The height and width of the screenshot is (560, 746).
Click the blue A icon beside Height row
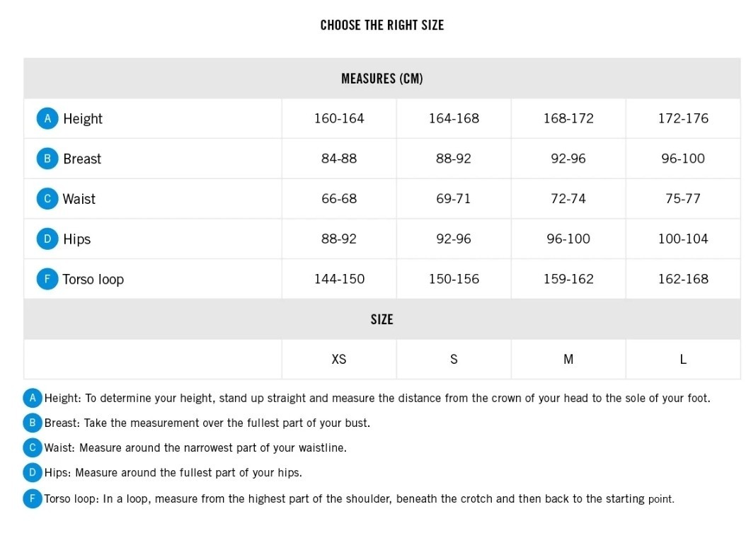47,118
